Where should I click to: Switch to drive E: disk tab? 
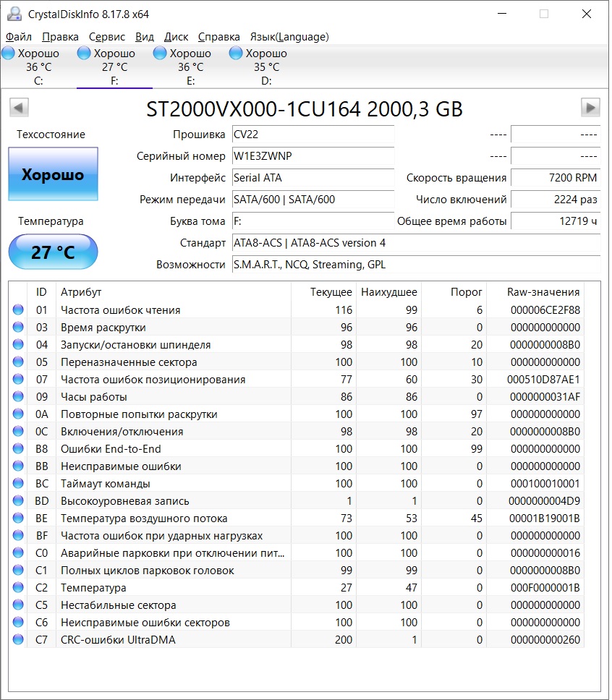tap(190, 67)
